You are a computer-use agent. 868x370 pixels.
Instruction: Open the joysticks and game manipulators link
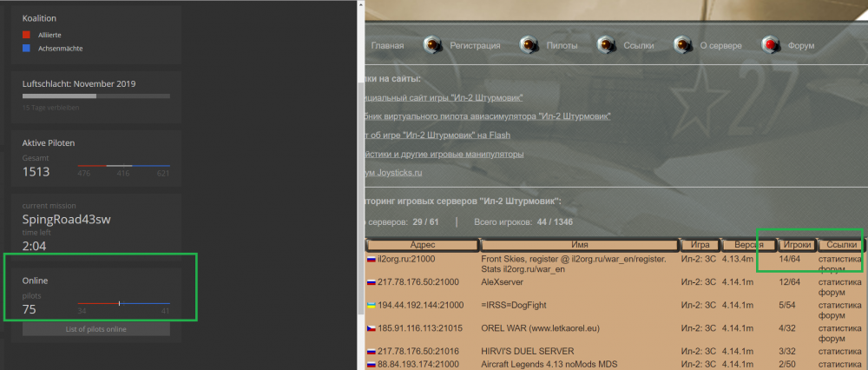point(444,154)
